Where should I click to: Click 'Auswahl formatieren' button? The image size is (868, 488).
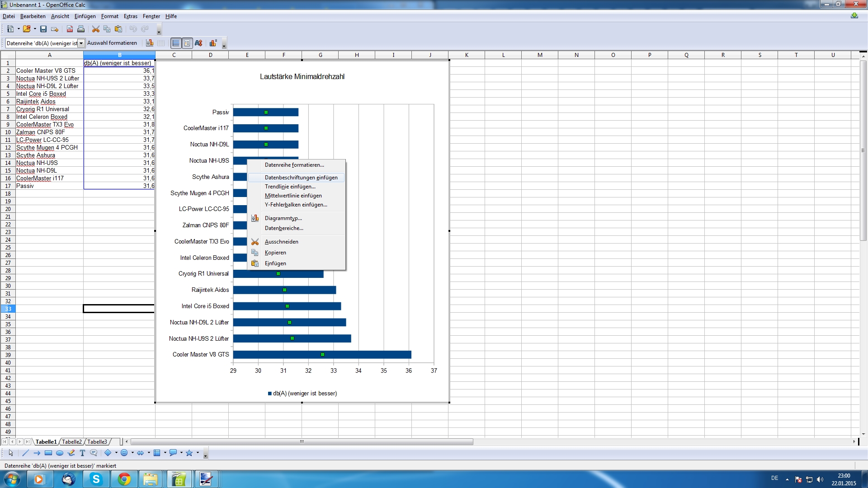[112, 43]
